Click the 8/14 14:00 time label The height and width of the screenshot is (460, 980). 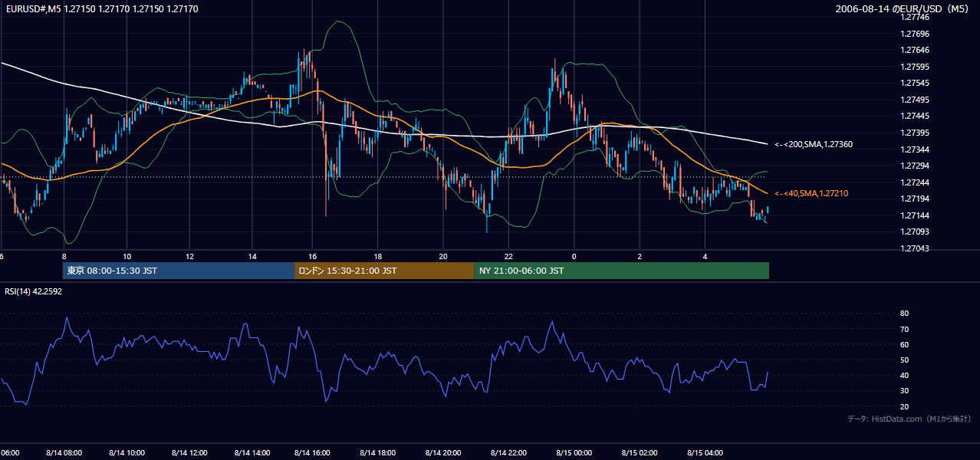coord(252,453)
